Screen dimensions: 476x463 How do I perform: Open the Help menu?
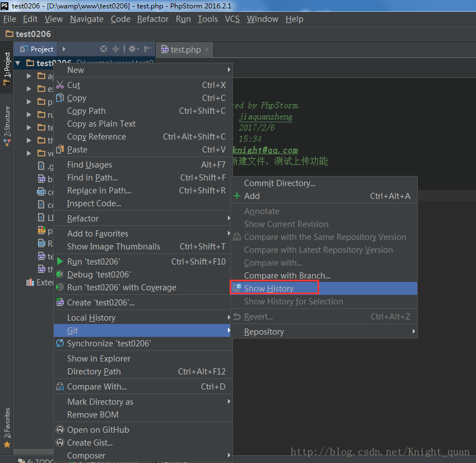tap(294, 19)
